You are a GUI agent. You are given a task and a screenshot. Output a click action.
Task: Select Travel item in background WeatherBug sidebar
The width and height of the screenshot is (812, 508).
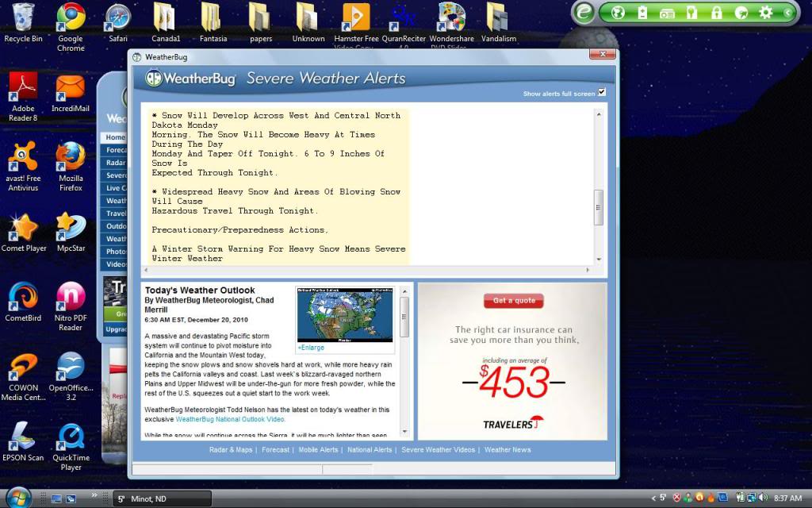pos(114,214)
